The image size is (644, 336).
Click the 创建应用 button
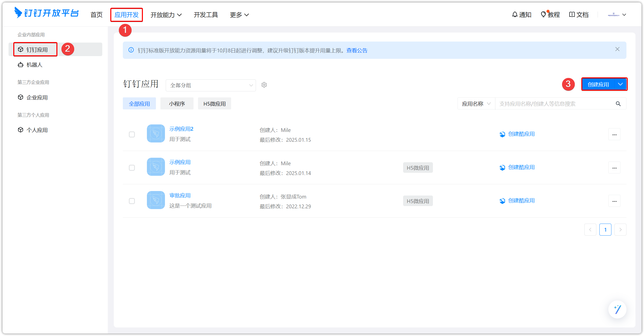[x=598, y=84]
